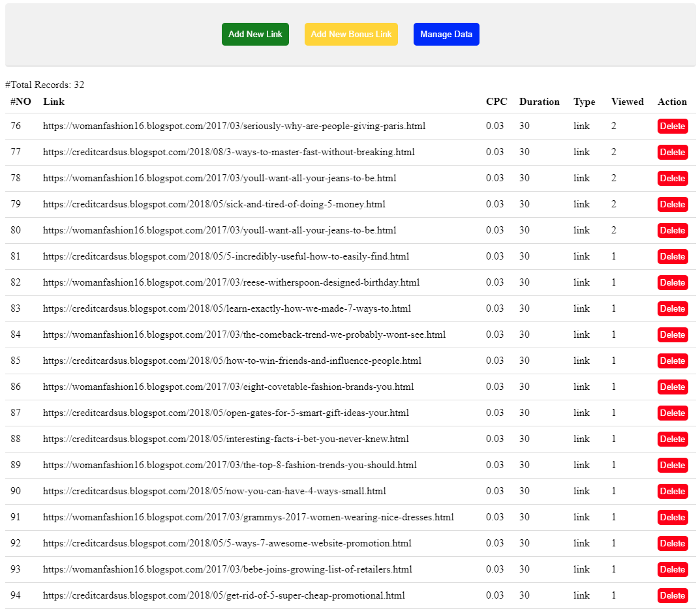This screenshot has height=609, width=700.
Task: Select the how-to-win-friends-and-influence-people URL
Action: click(x=232, y=361)
